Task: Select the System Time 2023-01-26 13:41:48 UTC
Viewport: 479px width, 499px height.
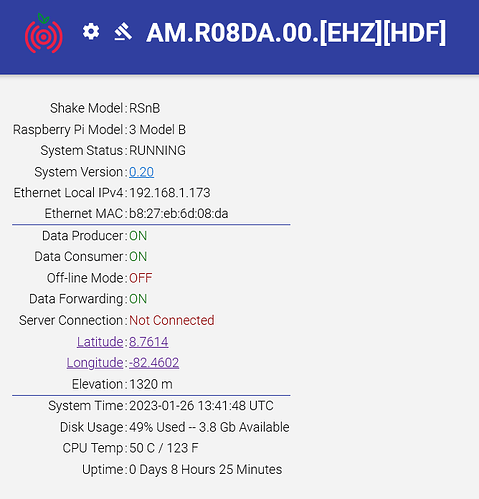Action: 201,406
